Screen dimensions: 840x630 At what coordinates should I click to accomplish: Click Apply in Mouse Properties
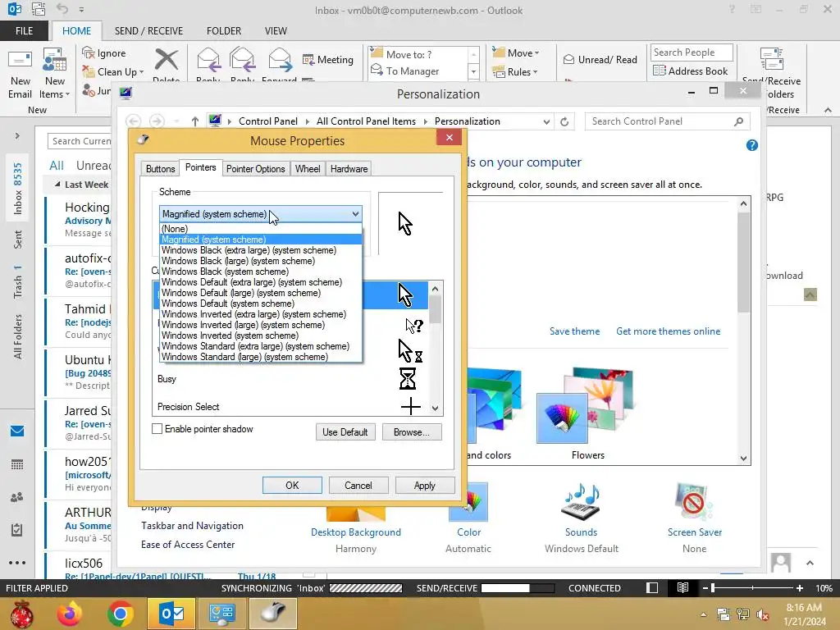[425, 486]
